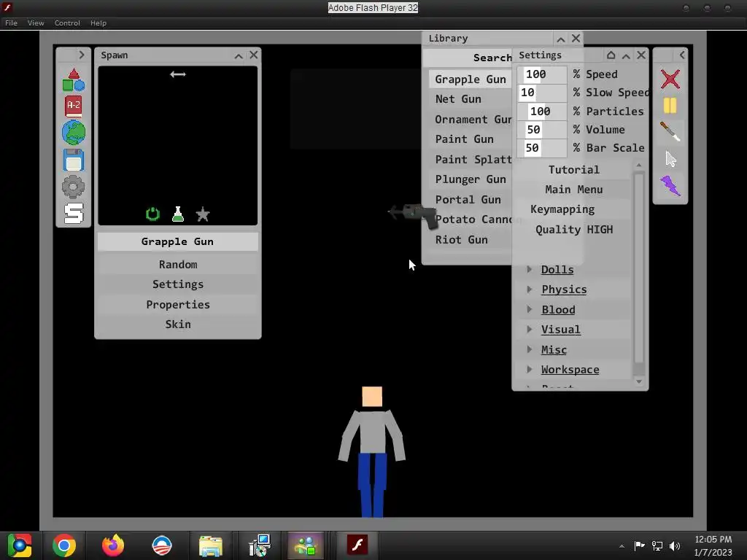
Task: Click the Volume percent input field
Action: [x=542, y=130]
